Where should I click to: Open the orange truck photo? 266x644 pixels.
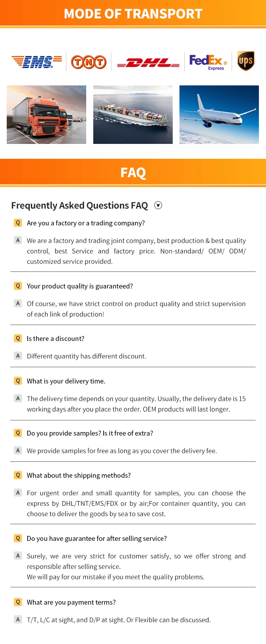coord(46,114)
